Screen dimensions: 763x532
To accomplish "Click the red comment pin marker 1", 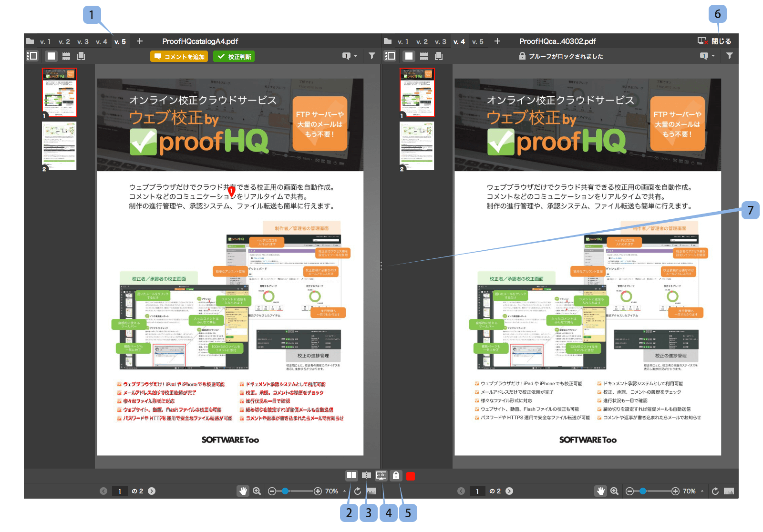I will tap(232, 191).
